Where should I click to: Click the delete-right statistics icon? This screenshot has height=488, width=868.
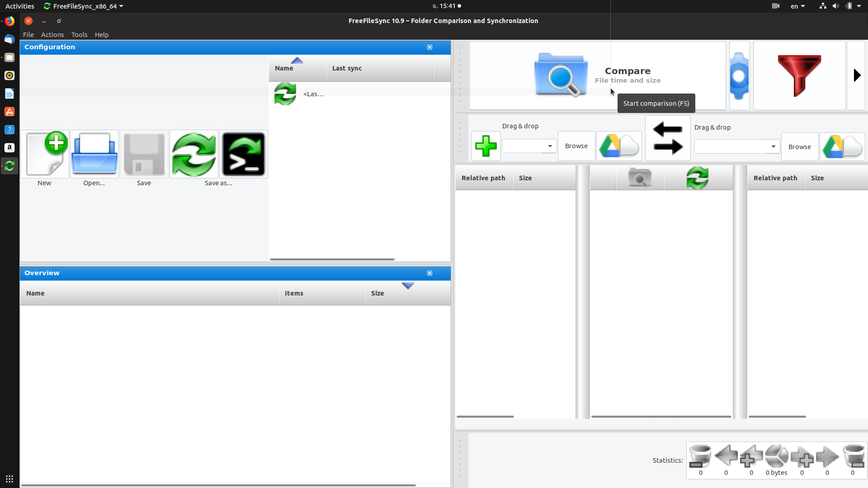pyautogui.click(x=853, y=456)
